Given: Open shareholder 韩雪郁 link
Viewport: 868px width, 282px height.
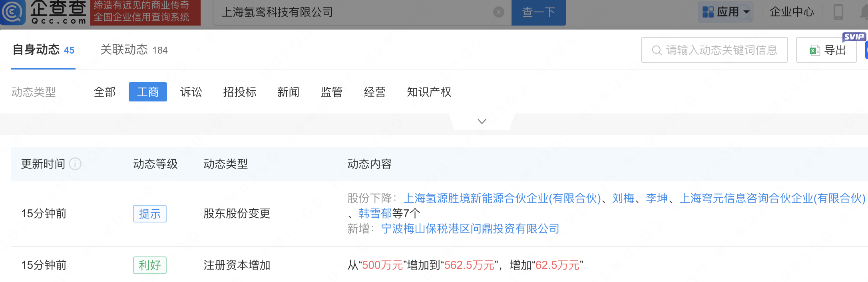Looking at the screenshot, I should coord(375,213).
